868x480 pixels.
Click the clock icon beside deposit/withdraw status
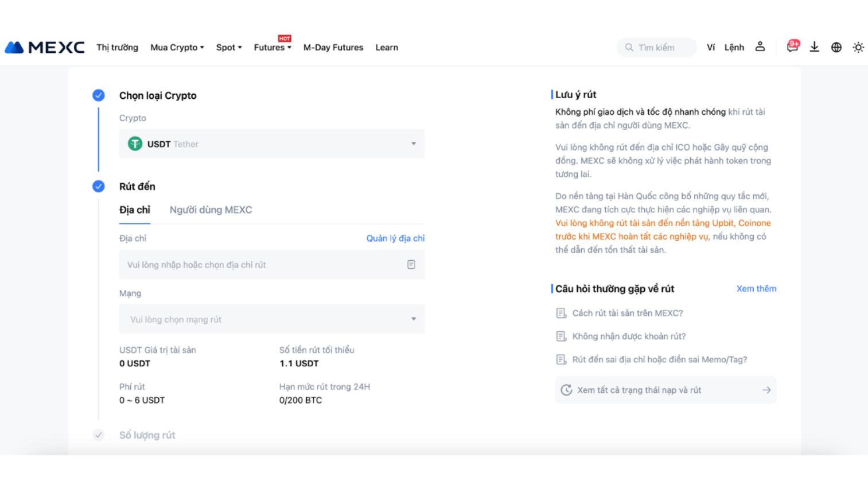coord(566,390)
